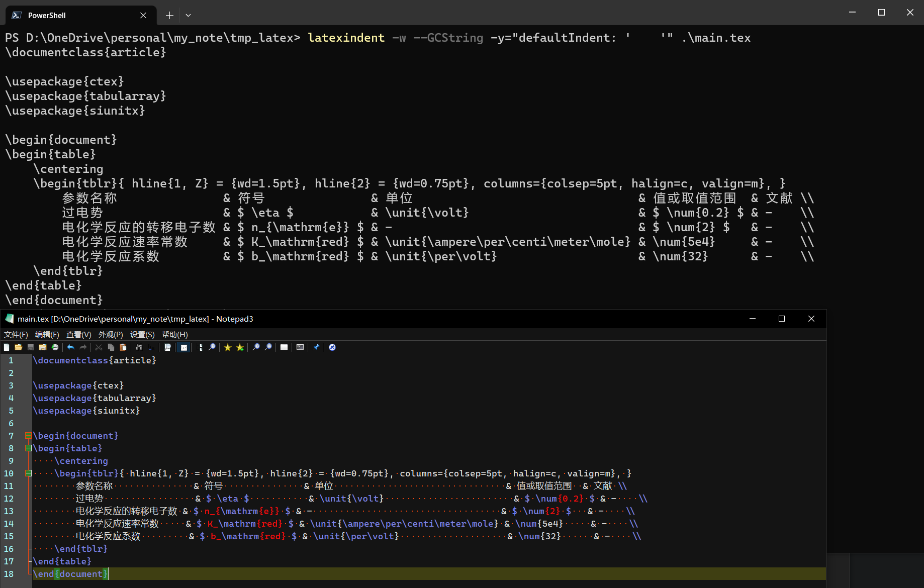Click the New document icon

[x=7, y=347]
